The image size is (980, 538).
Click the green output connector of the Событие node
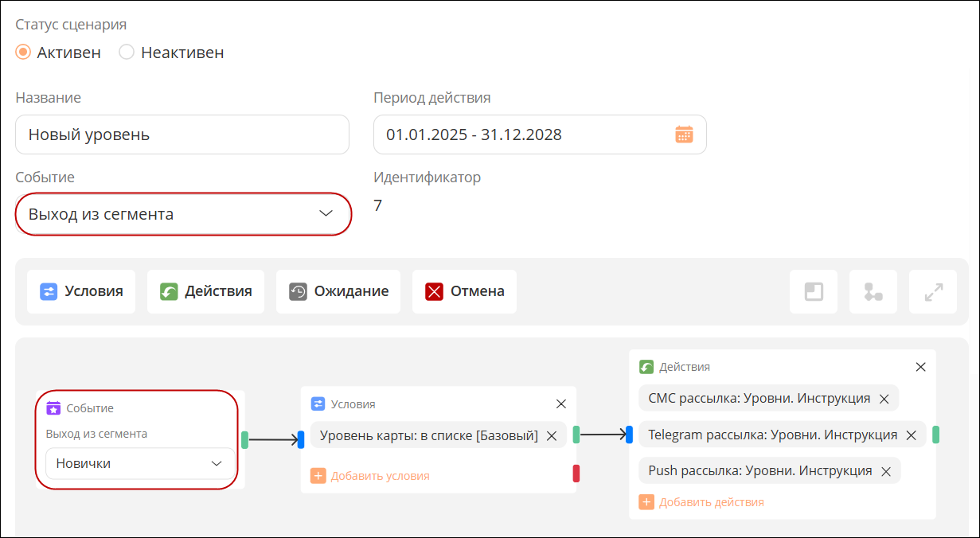pos(245,439)
